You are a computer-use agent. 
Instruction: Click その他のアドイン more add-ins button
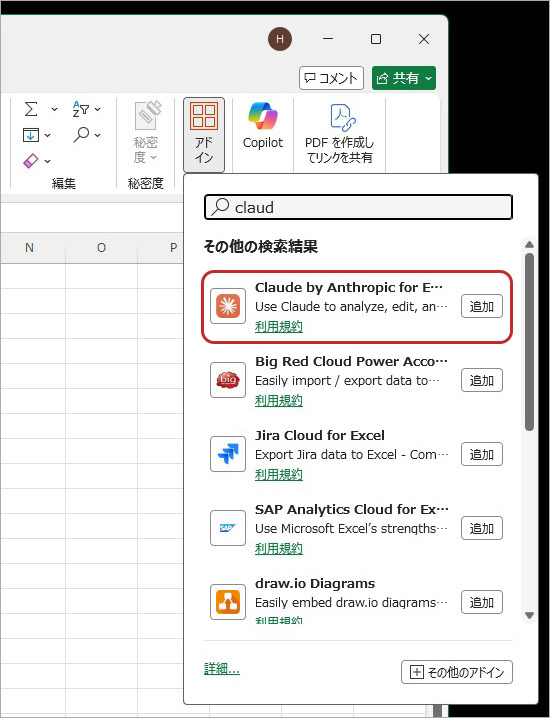[x=457, y=672]
